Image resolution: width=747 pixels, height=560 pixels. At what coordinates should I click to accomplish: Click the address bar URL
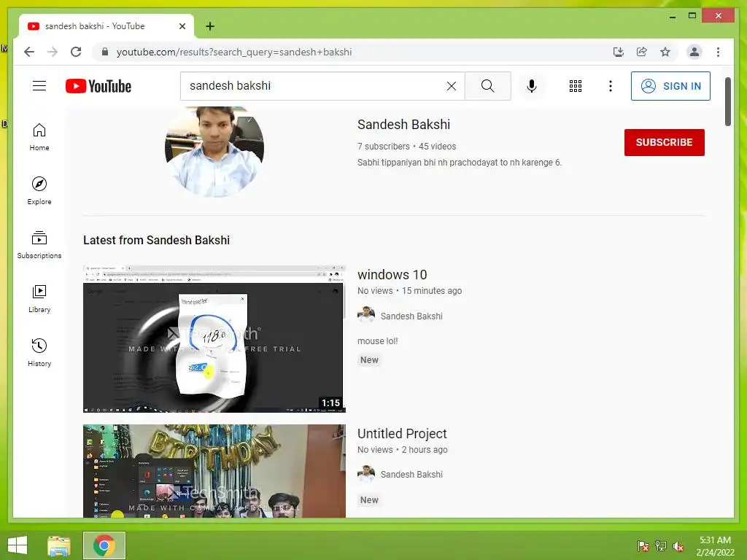tap(234, 52)
